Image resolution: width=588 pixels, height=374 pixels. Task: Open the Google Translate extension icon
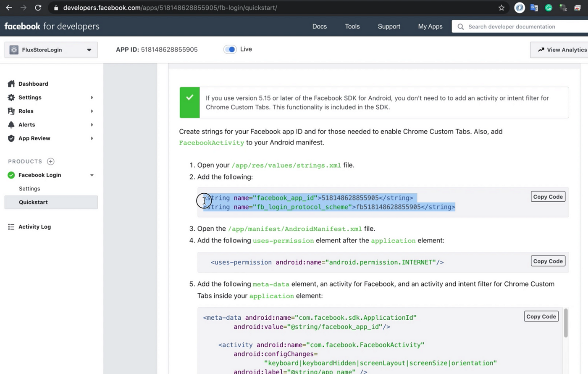pos(534,8)
